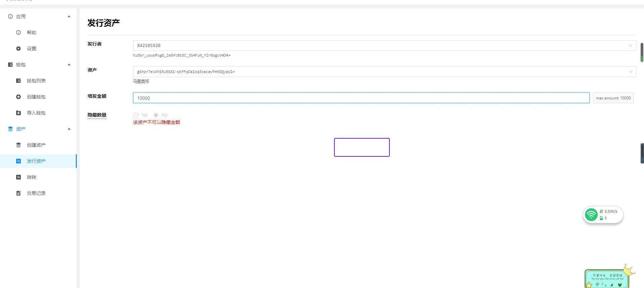644x288 pixels.
Task: Click the max amount: 10000 button
Action: coord(613,98)
